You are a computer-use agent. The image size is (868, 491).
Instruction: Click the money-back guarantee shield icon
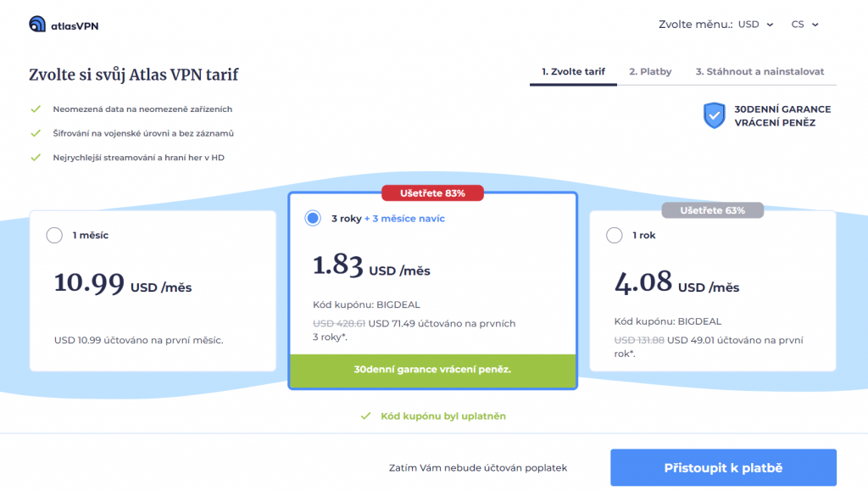point(714,115)
